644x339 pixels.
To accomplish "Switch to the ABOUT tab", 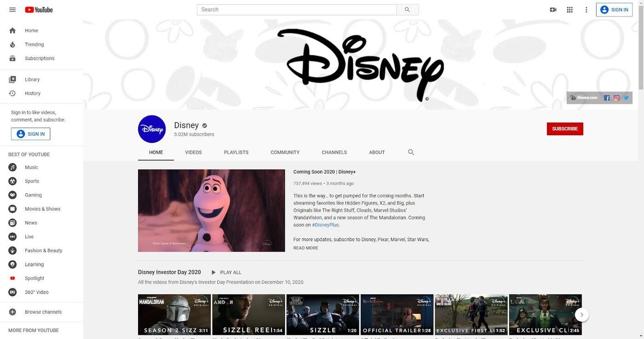I will click(x=377, y=152).
